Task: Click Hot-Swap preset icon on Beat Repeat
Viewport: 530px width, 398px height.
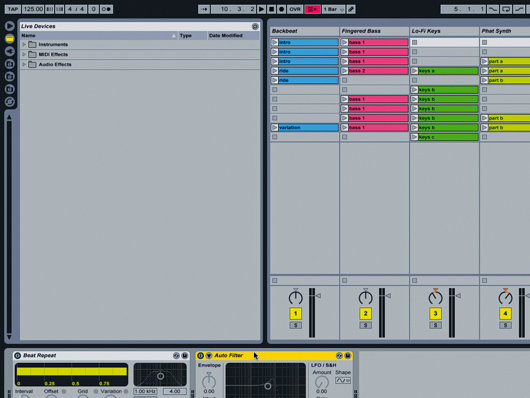Action: click(176, 355)
